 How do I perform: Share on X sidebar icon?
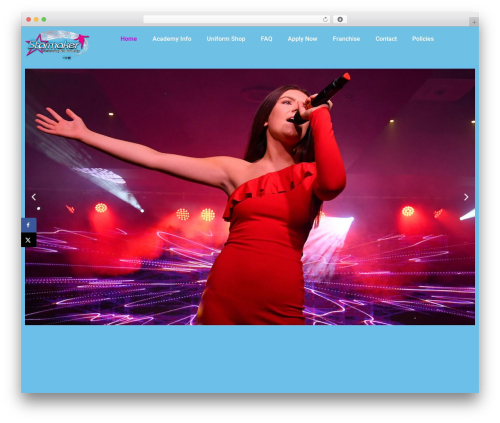click(x=29, y=240)
